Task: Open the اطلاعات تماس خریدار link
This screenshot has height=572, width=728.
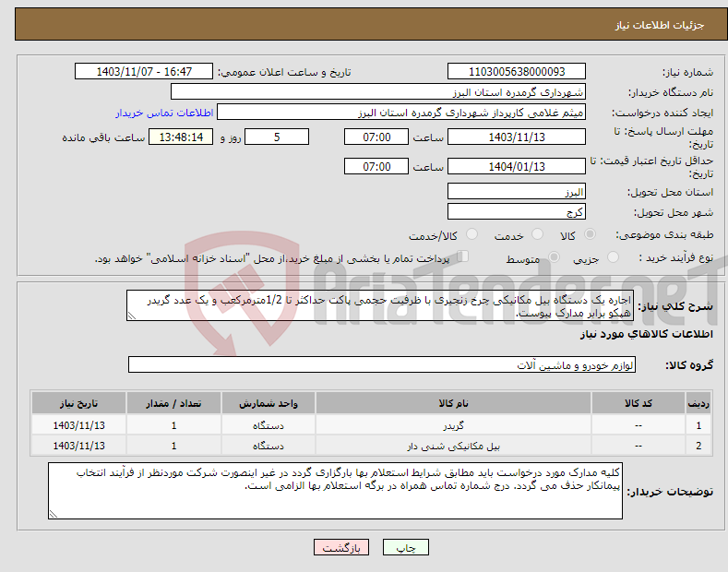Action: click(164, 113)
